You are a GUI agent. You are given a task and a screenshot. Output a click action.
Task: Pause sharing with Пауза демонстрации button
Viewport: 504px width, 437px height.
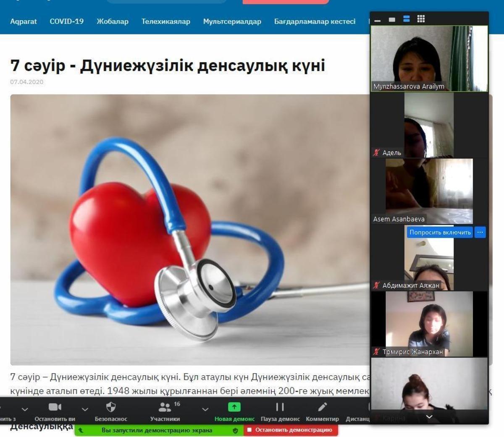coord(280,407)
